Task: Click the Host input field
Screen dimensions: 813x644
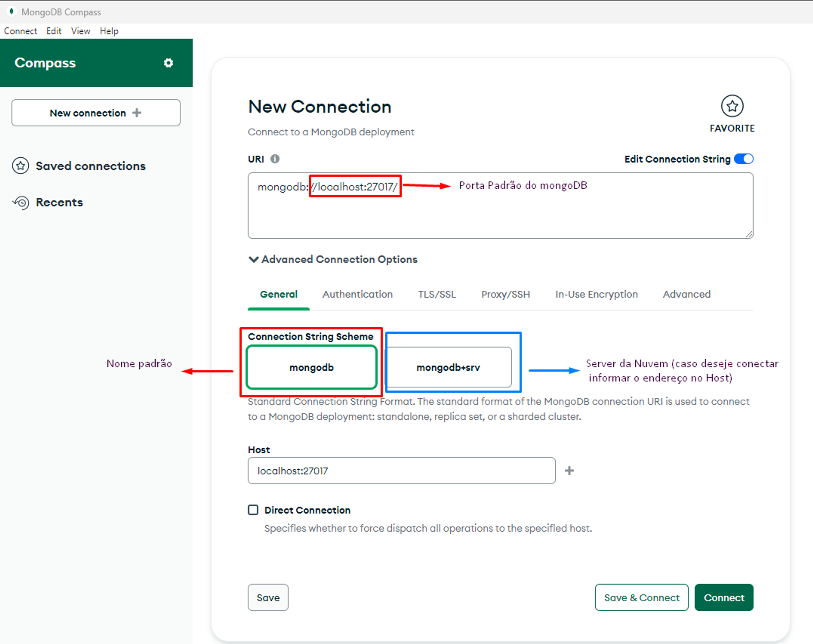Action: click(401, 471)
